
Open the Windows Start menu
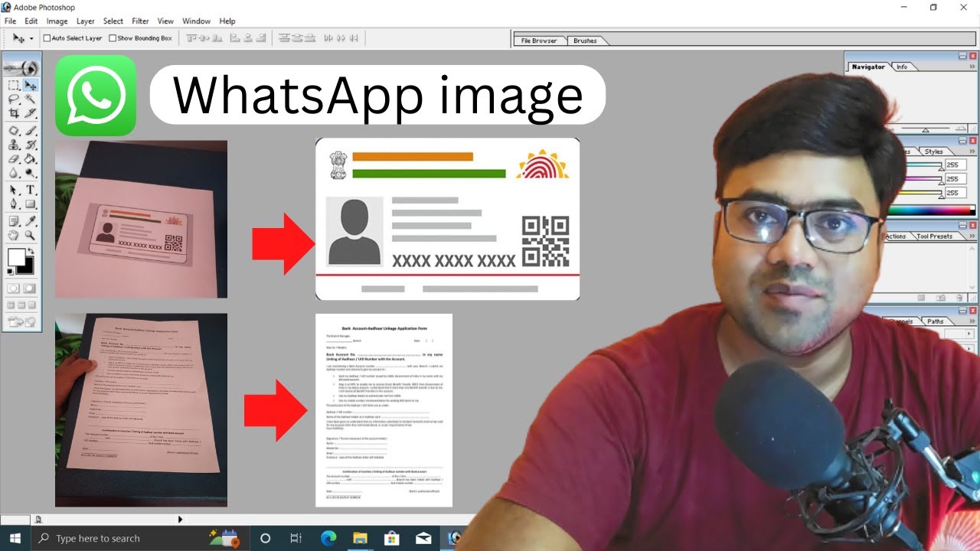click(15, 538)
